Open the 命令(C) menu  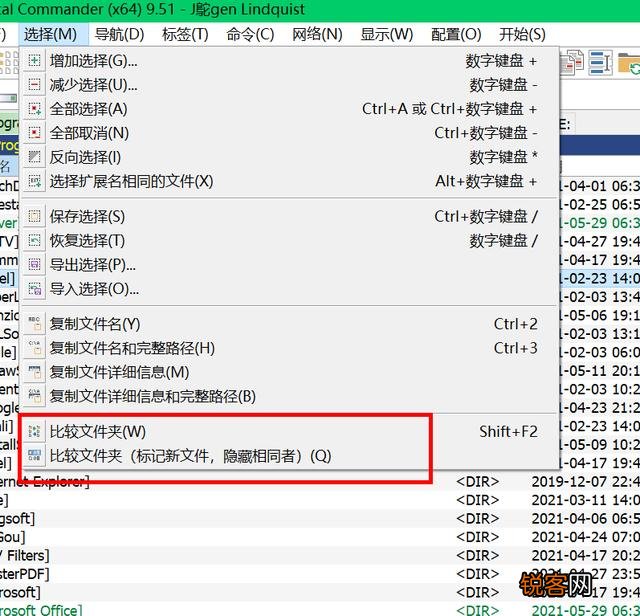click(250, 34)
